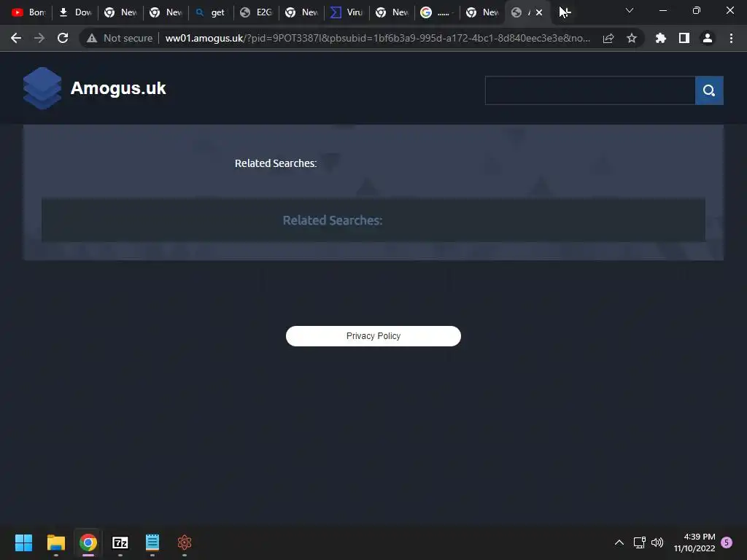Switch to the Downloads tab

[x=75, y=12]
